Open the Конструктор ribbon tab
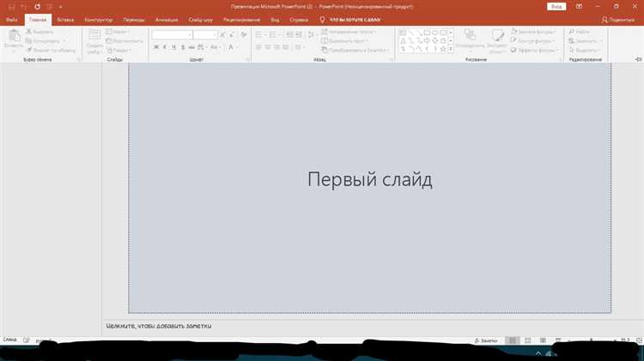Viewport: 644px width, 361px height. coord(98,20)
